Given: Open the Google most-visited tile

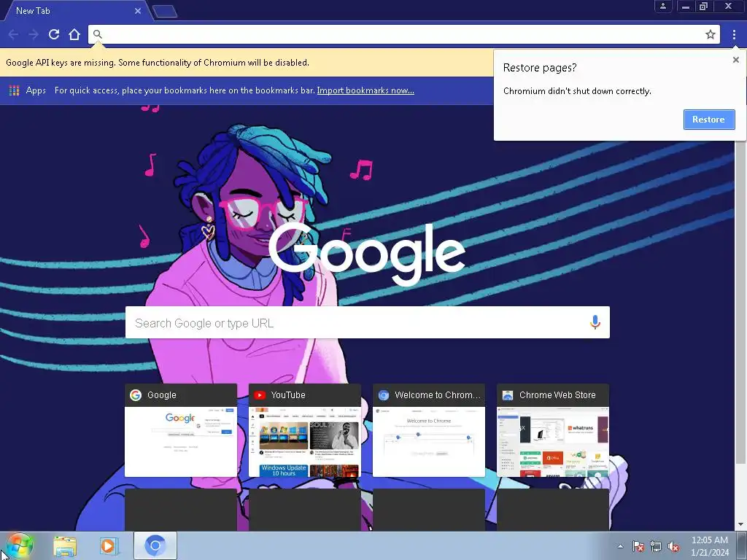Looking at the screenshot, I should point(181,430).
